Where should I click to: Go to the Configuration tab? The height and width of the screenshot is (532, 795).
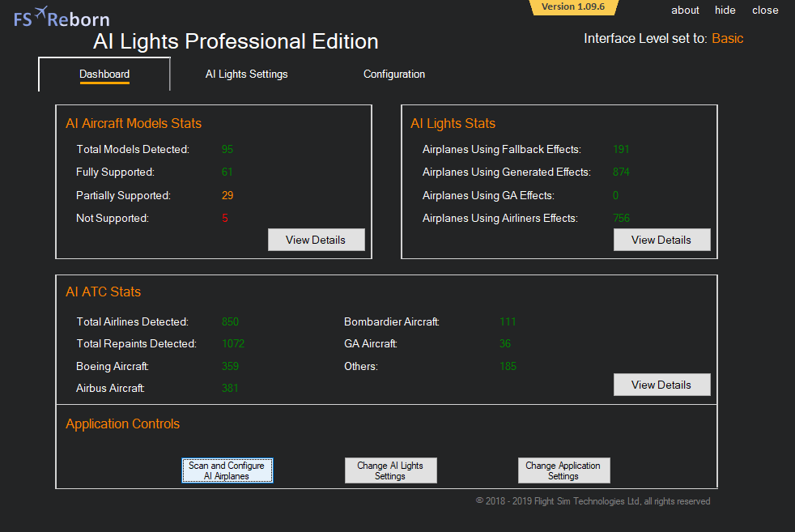(x=393, y=74)
